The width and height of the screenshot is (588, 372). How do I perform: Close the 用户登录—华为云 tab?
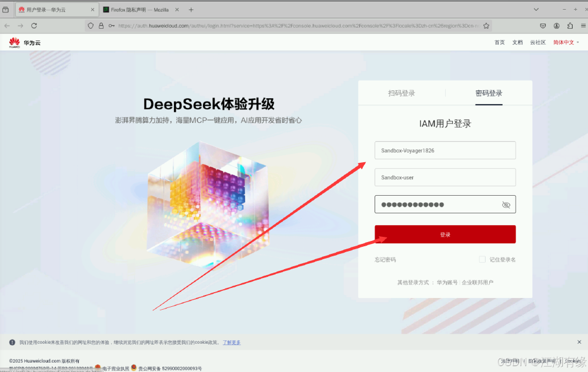point(93,10)
